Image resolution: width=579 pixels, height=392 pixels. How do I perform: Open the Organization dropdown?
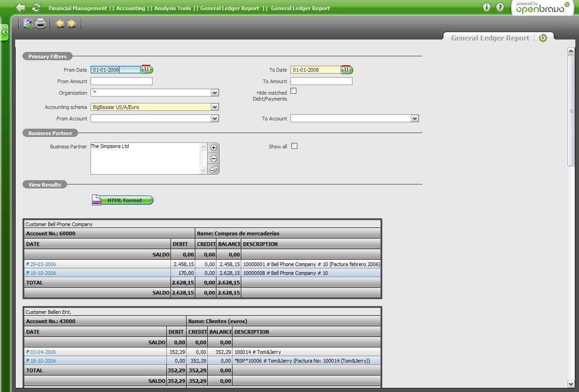click(x=215, y=93)
